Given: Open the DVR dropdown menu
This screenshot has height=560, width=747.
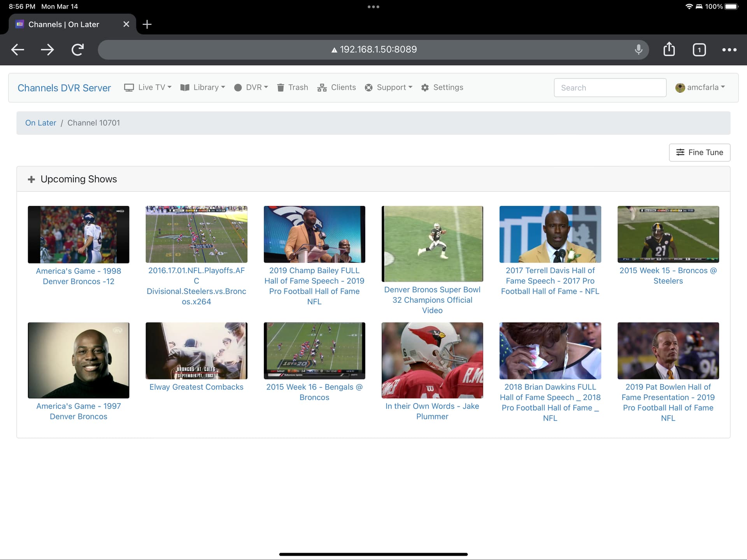Looking at the screenshot, I should (251, 88).
